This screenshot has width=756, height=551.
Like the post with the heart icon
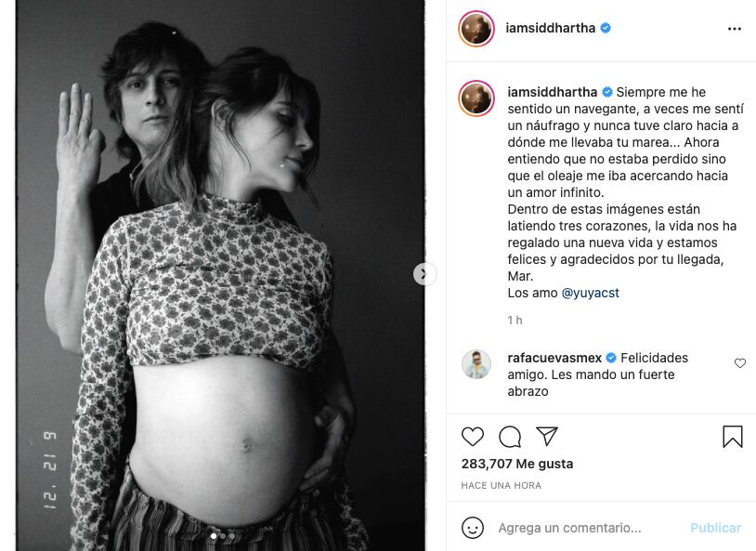(x=473, y=436)
